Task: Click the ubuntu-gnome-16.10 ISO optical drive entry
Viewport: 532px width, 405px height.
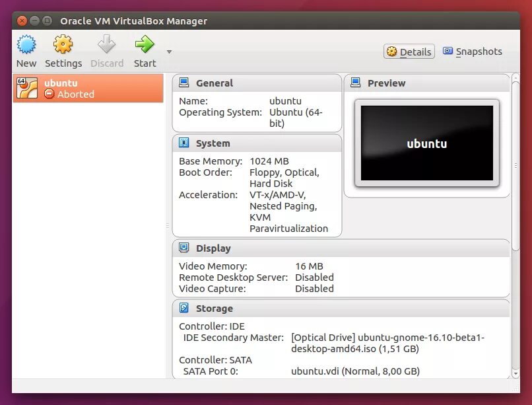Action: [x=388, y=343]
